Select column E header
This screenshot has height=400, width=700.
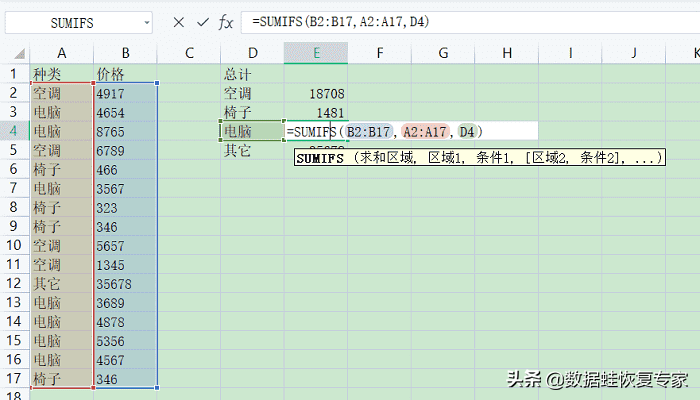[x=316, y=54]
